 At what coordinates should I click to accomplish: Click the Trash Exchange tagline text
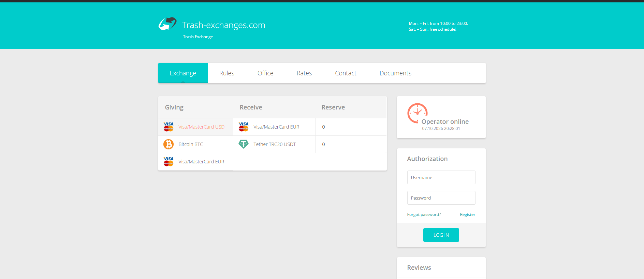click(x=198, y=37)
